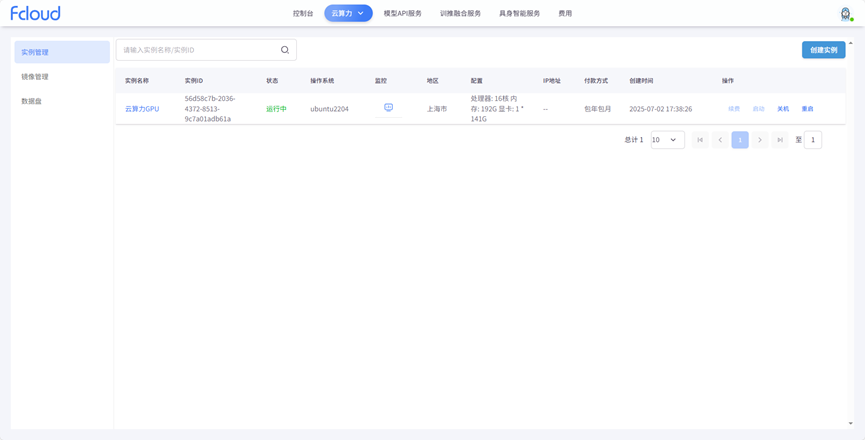
Task: Focus the instance name search field
Action: click(198, 50)
